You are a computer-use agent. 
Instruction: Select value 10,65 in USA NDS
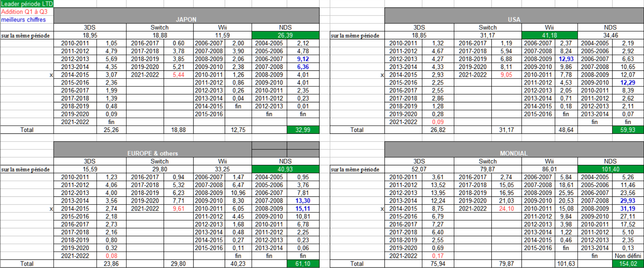point(628,67)
